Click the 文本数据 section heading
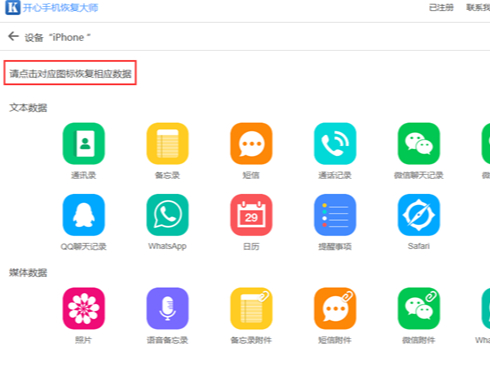 click(x=28, y=108)
